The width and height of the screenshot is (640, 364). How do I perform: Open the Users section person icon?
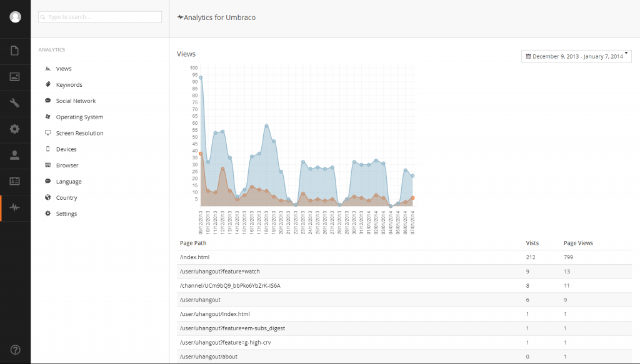[x=15, y=155]
